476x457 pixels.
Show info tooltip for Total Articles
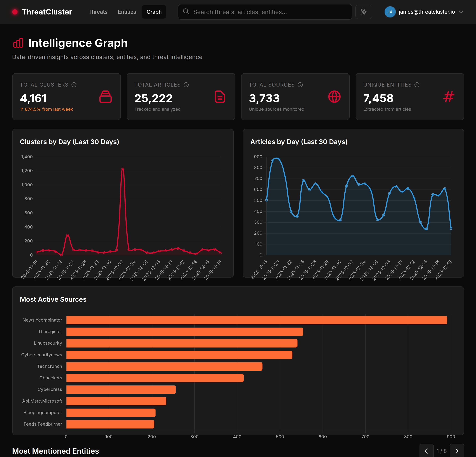186,85
